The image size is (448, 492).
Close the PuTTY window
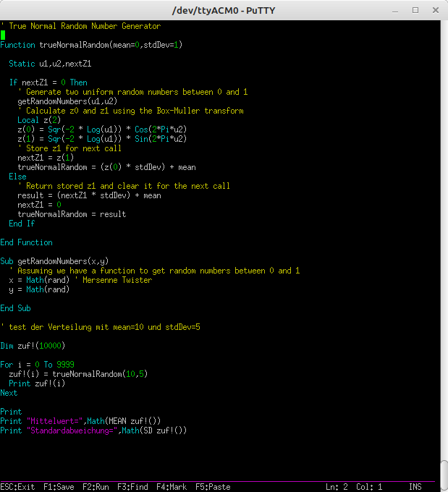pos(436,10)
